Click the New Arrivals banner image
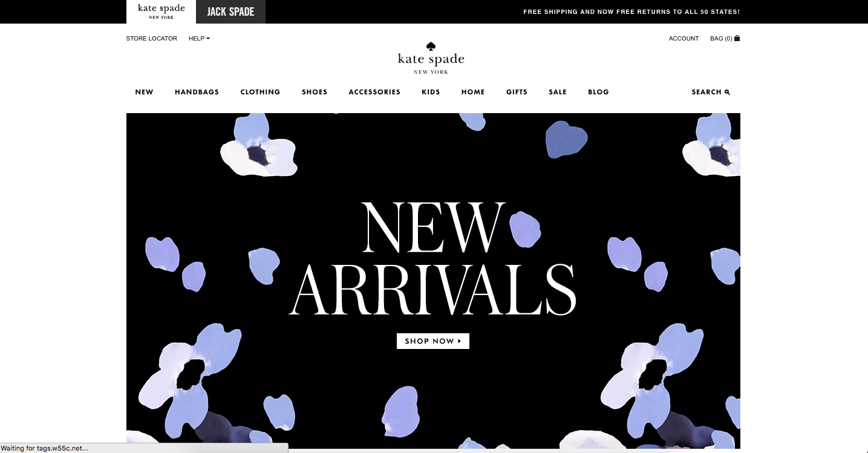 coord(433,281)
